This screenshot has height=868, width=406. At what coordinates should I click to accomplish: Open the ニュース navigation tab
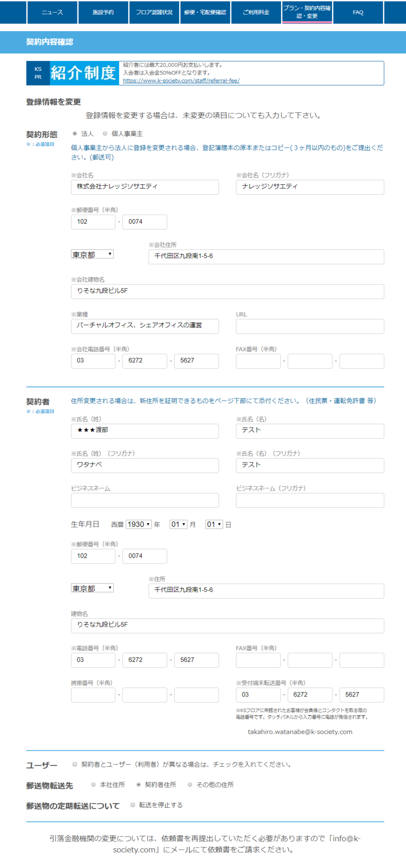(52, 12)
